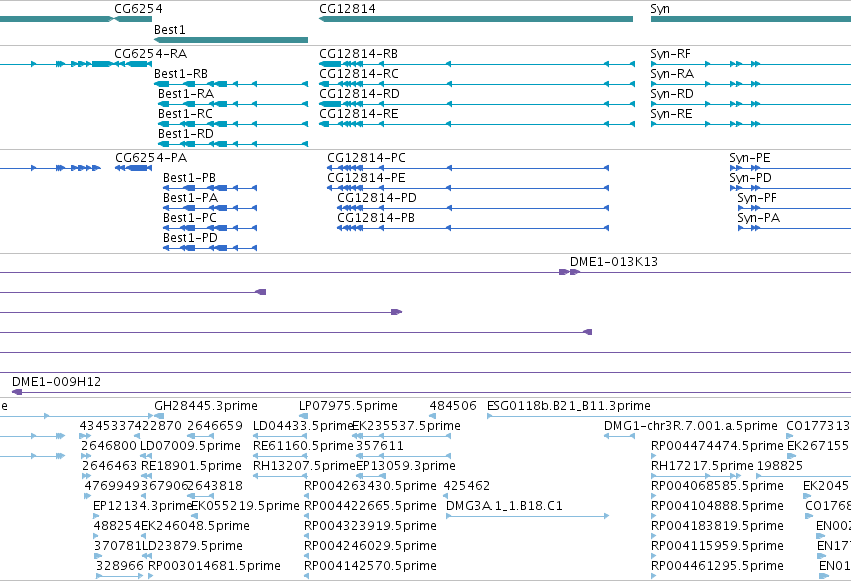Select EST EK055219.5prime
The image size is (851, 581).
[245, 506]
